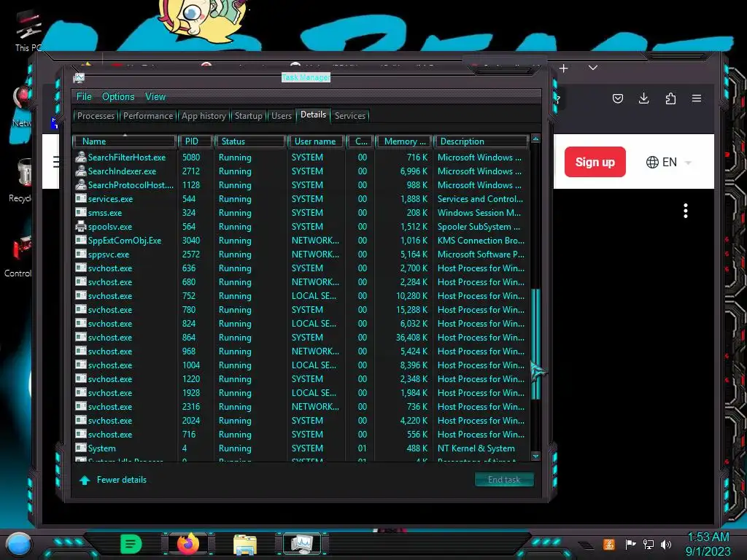Viewport: 747px width, 560px height.
Task: Sort by the Description column header
Action: (x=481, y=141)
